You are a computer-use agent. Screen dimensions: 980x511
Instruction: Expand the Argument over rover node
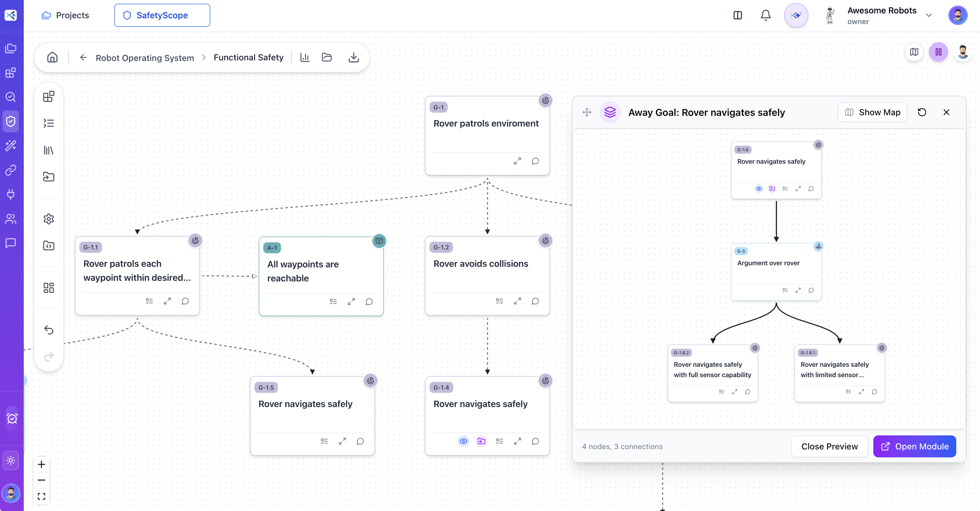(x=798, y=290)
